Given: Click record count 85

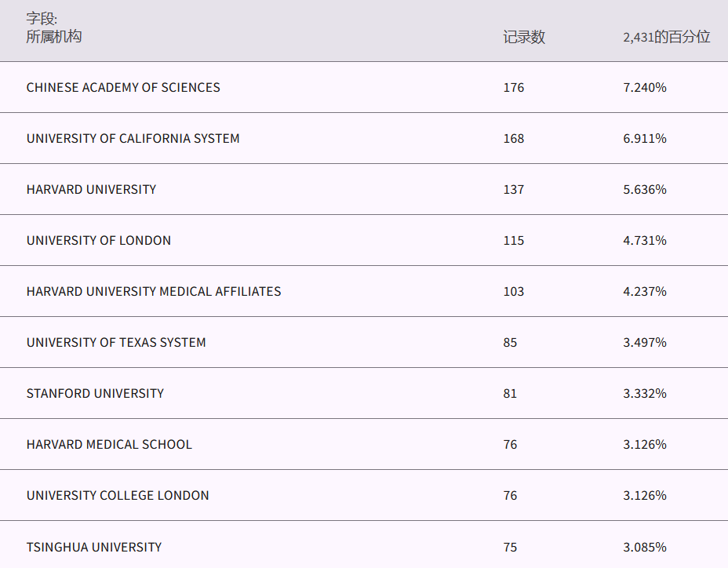Looking at the screenshot, I should tap(510, 343).
